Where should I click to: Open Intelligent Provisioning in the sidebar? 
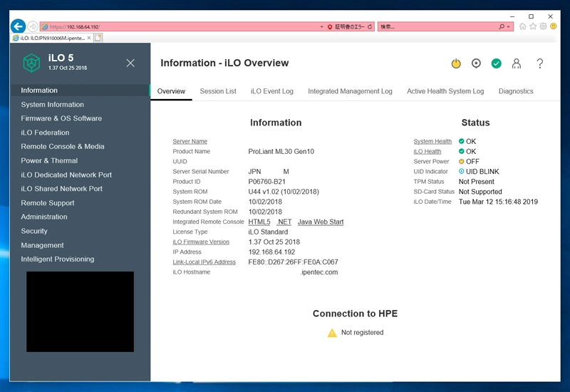[58, 259]
